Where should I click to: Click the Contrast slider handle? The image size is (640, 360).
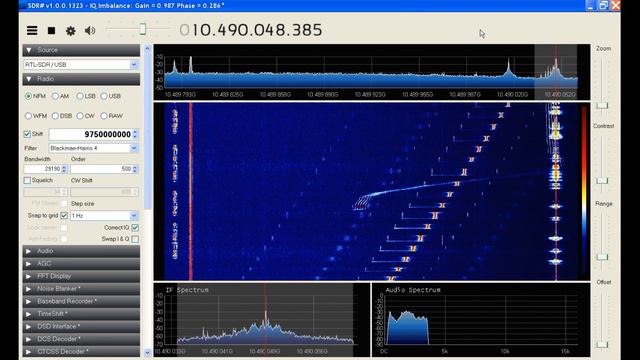click(602, 180)
